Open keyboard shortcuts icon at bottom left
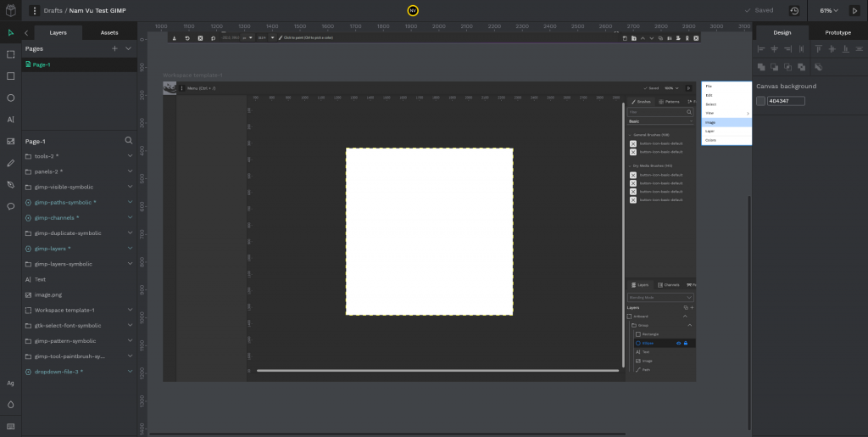 pyautogui.click(x=10, y=427)
